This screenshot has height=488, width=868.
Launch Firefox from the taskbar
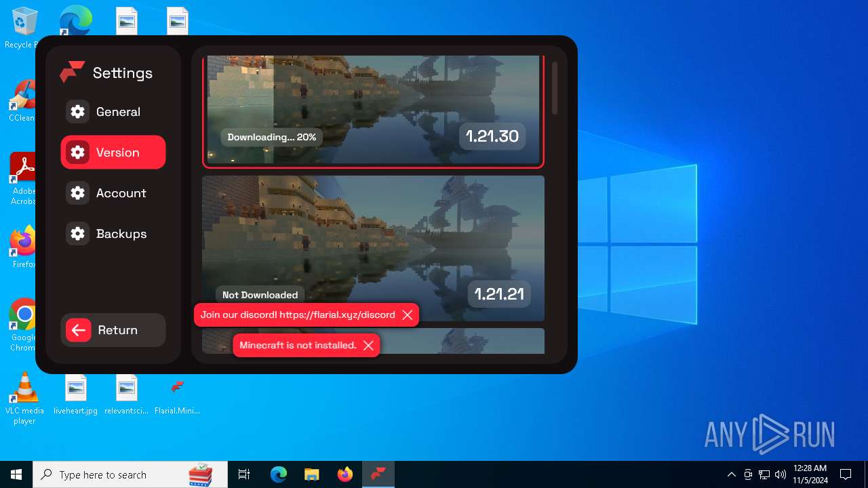point(344,474)
